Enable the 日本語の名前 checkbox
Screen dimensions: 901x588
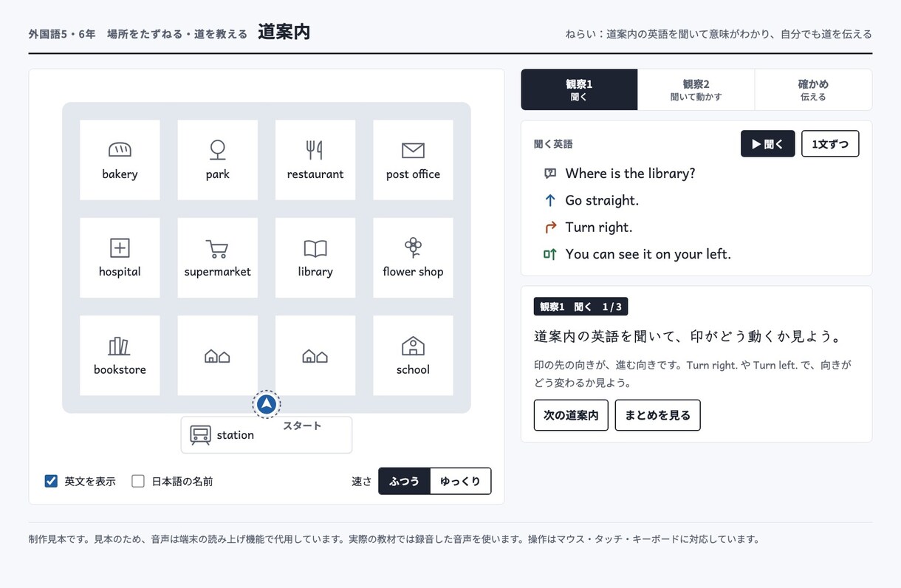[138, 481]
